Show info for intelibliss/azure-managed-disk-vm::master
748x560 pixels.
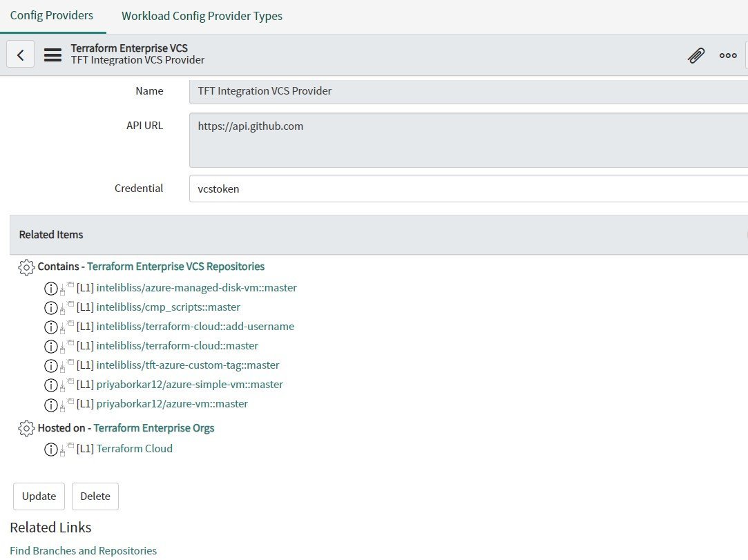pos(50,289)
